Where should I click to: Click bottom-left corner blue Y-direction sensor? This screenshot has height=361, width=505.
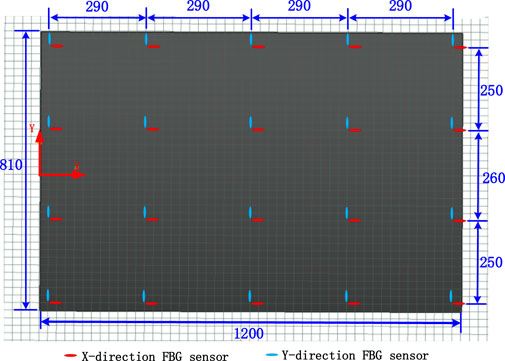tap(48, 295)
